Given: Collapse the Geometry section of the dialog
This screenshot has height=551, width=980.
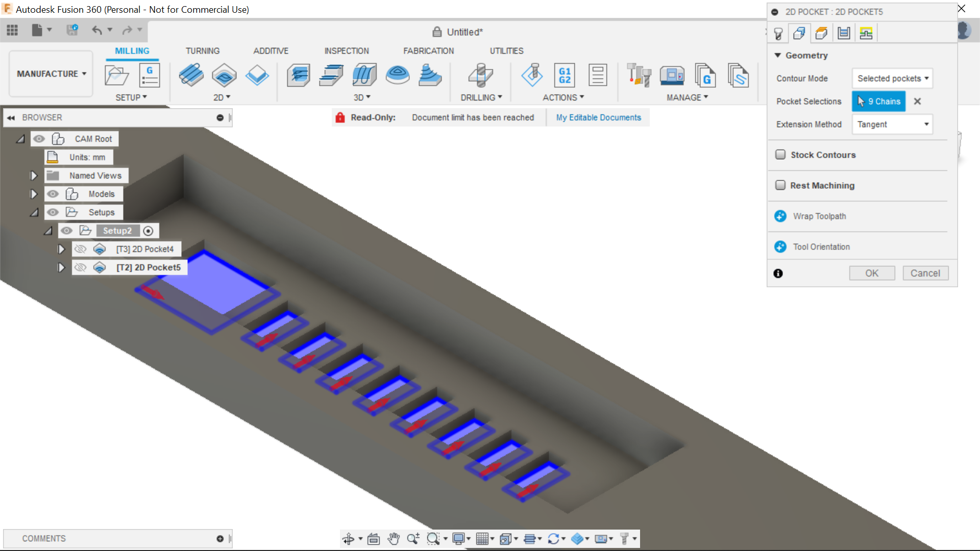Looking at the screenshot, I should pos(778,55).
